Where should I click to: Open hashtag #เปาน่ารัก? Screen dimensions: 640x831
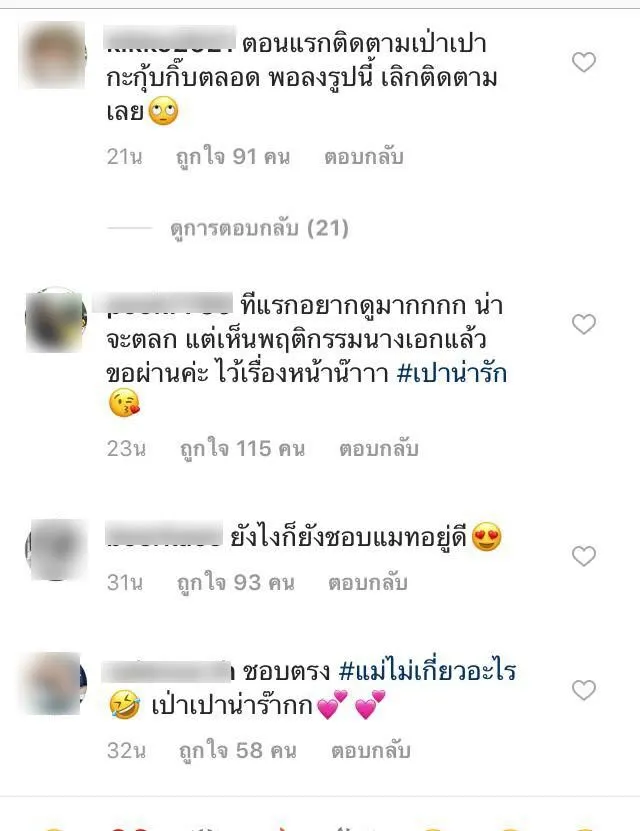(x=452, y=373)
